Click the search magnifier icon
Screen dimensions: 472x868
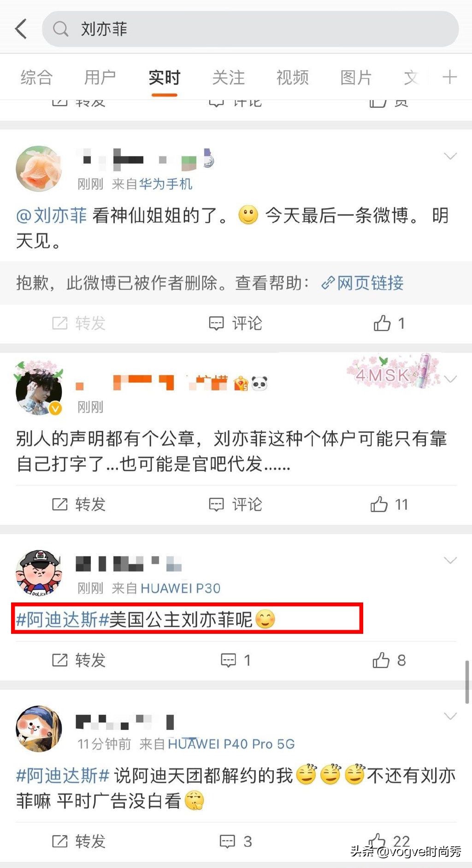pos(60,29)
